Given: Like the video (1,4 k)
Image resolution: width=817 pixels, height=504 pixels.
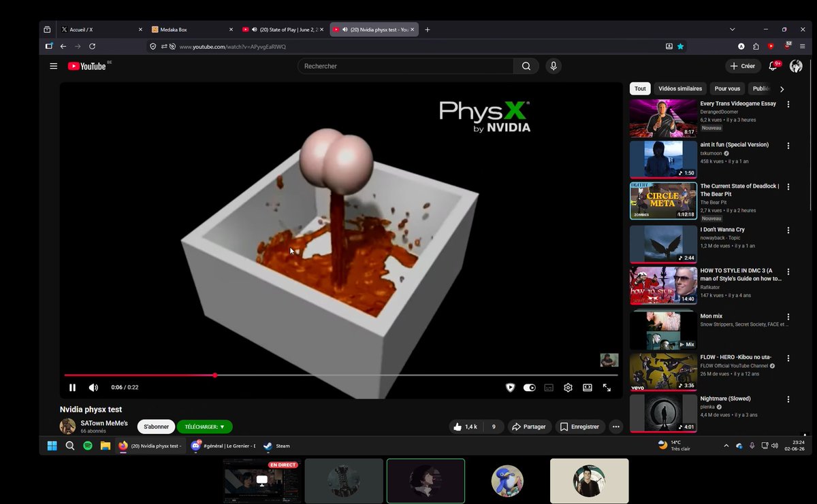Looking at the screenshot, I should (x=466, y=426).
